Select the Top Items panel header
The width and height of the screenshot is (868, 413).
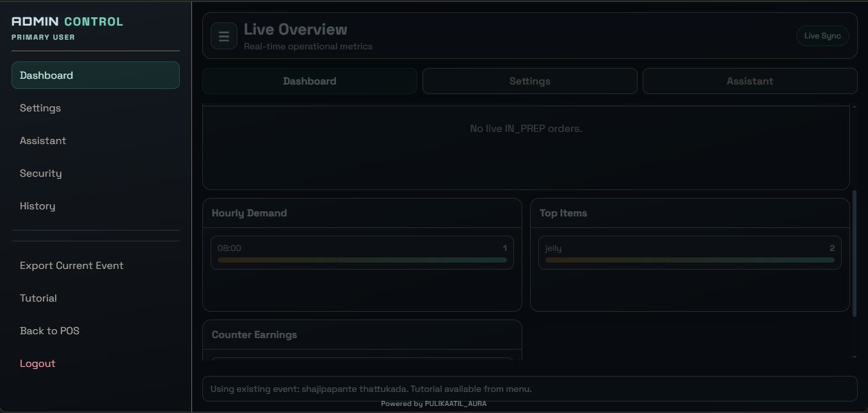(x=563, y=213)
